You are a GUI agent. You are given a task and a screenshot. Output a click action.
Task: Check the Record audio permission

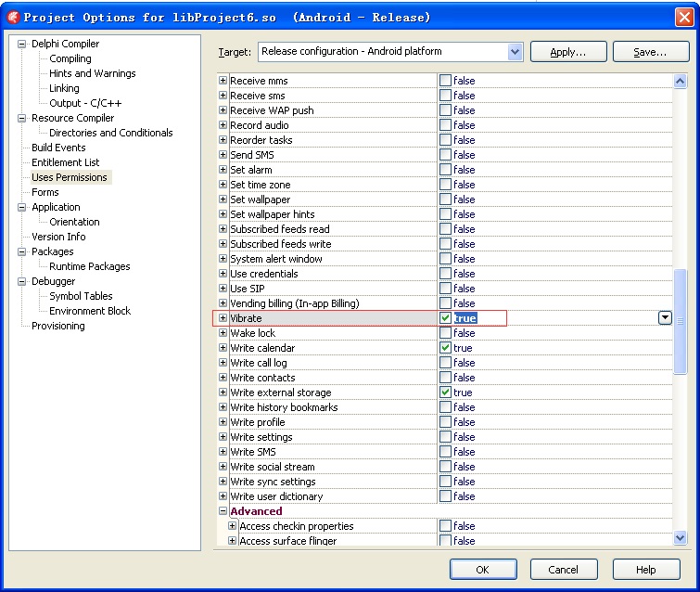pyautogui.click(x=445, y=125)
